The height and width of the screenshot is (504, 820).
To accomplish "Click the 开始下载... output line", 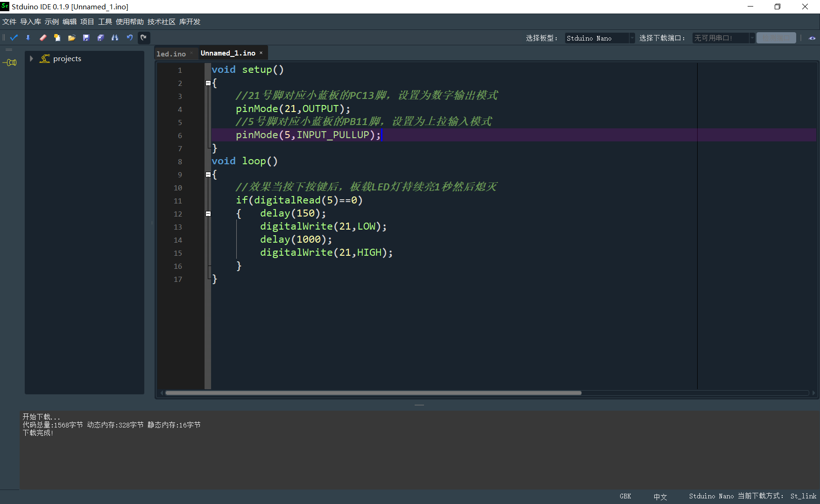I will [42, 417].
